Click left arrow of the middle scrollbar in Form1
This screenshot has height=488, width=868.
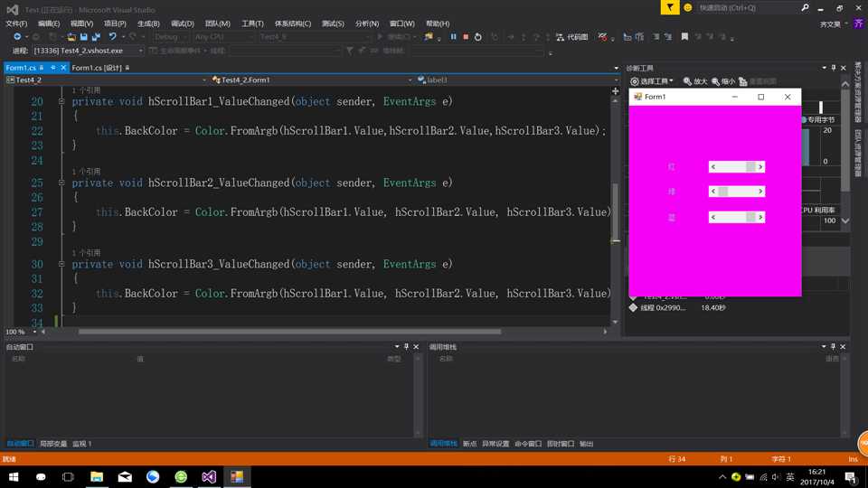pos(713,192)
